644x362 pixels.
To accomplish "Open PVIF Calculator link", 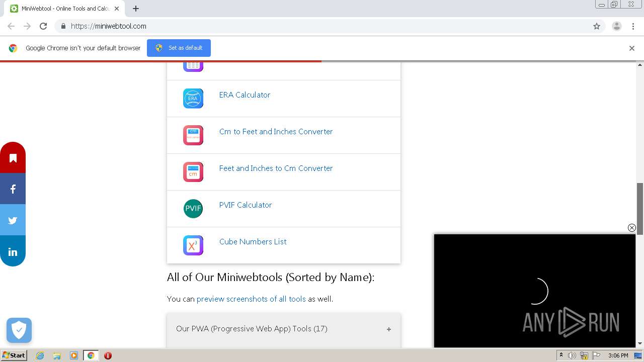I will pos(246,205).
